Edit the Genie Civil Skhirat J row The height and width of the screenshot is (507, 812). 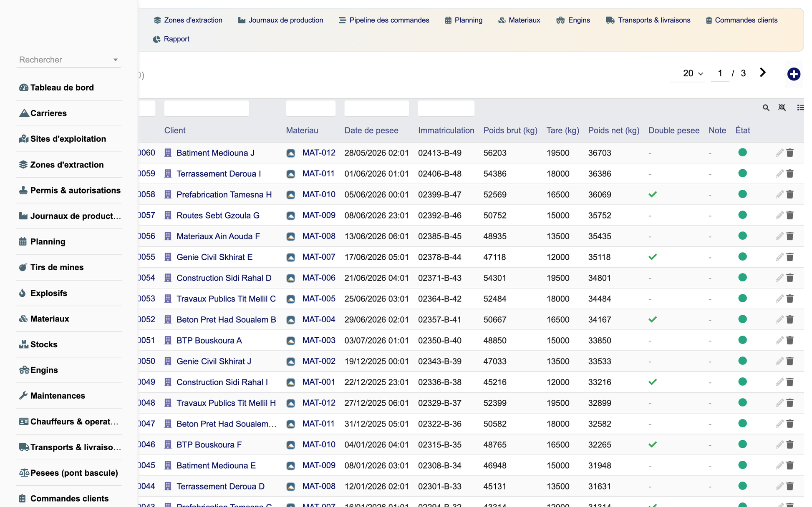(x=779, y=361)
